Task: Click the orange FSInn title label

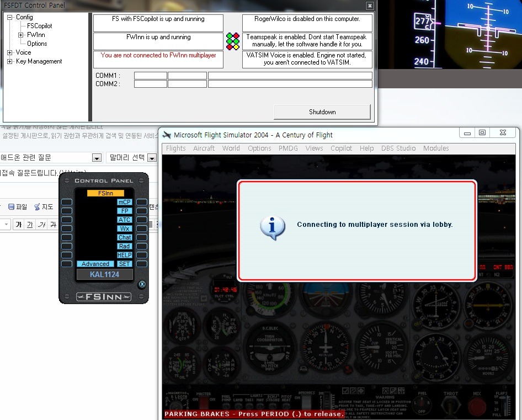Action: coord(105,193)
